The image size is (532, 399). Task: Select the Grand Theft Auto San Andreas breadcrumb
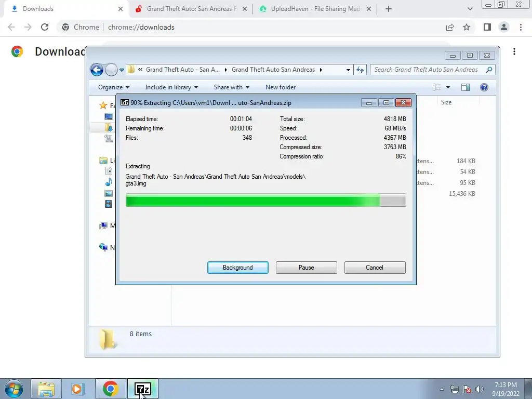pos(273,70)
